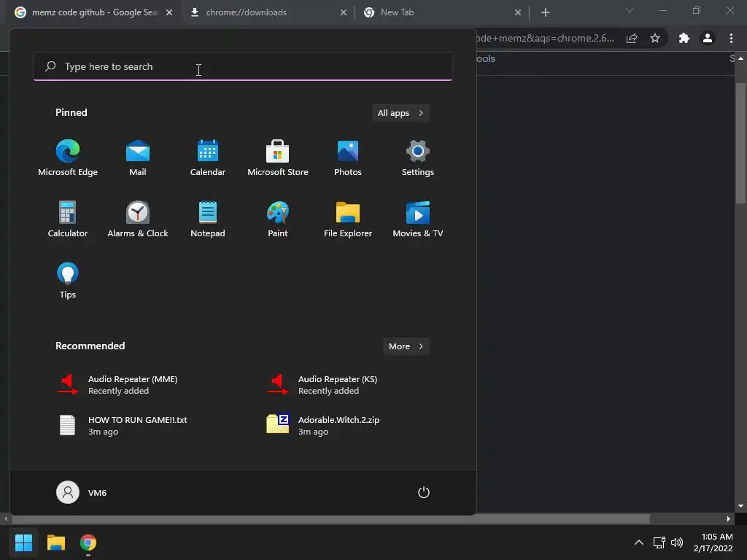Launch Movies & TV
The width and height of the screenshot is (747, 560).
click(418, 219)
